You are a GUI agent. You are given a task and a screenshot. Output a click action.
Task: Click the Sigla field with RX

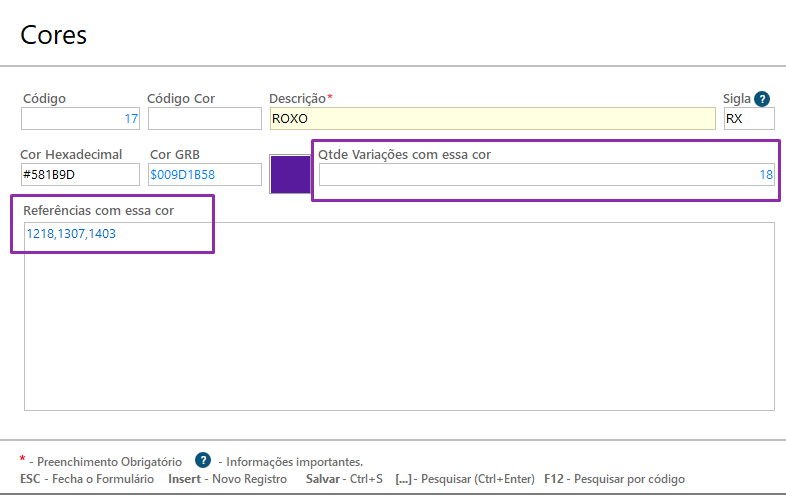(x=748, y=119)
